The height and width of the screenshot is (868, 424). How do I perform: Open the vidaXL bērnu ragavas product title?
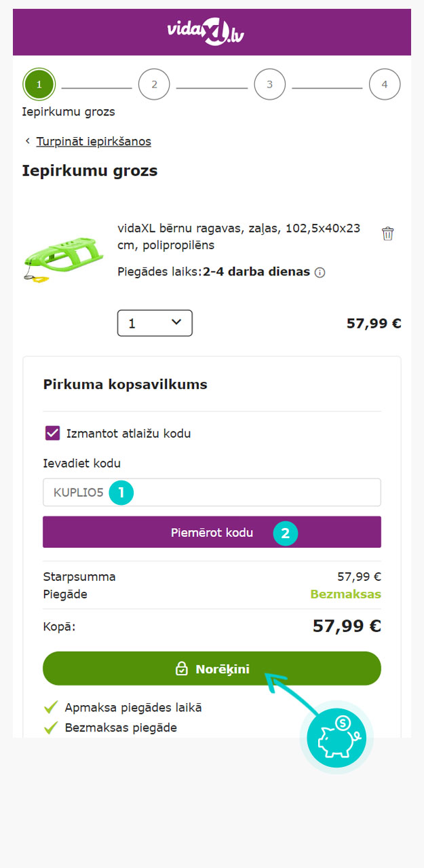point(239,236)
